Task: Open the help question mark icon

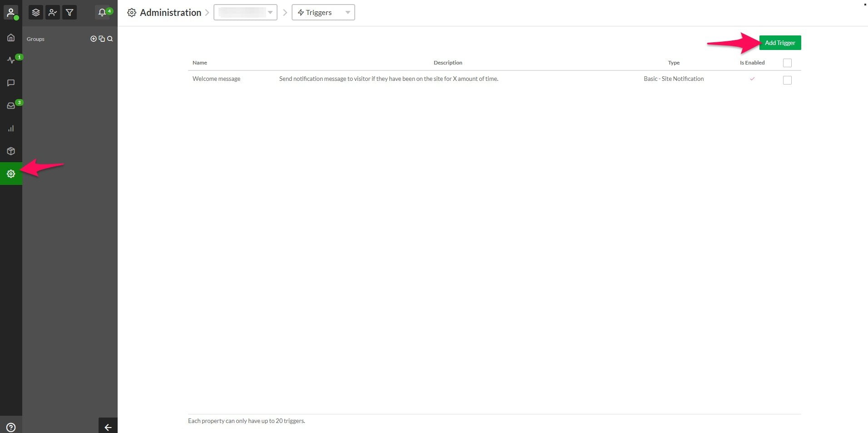Action: [x=11, y=427]
